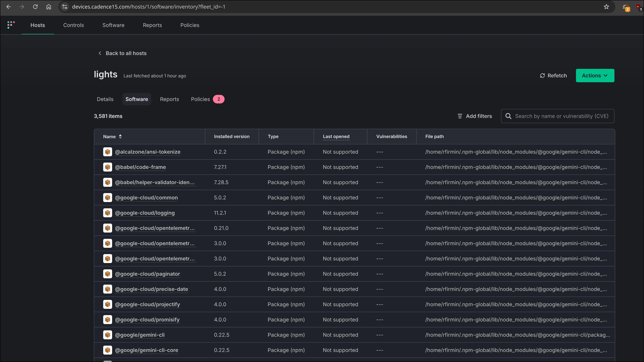Open Hosts in top navigation
This screenshot has width=644, height=362.
[38, 25]
